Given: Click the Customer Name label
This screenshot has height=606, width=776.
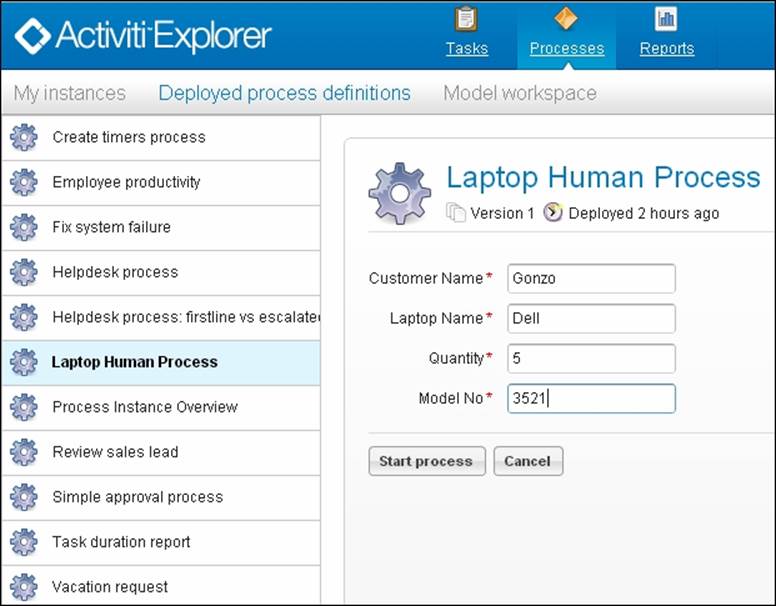Looking at the screenshot, I should (x=426, y=278).
